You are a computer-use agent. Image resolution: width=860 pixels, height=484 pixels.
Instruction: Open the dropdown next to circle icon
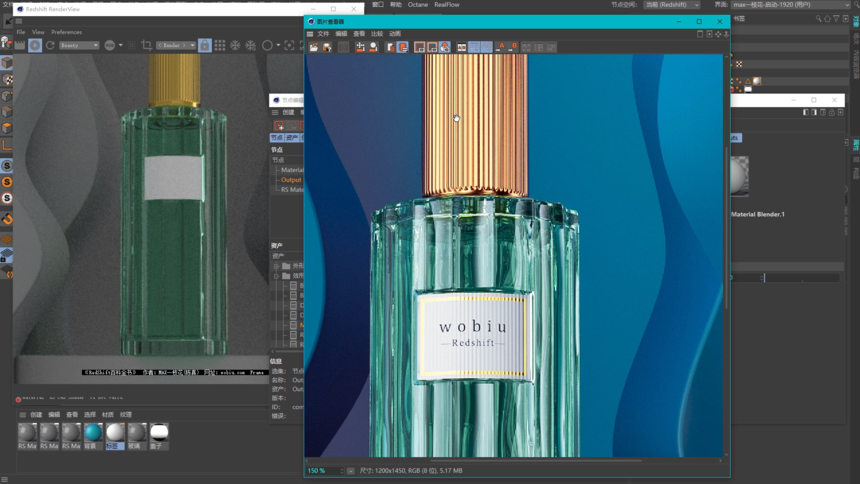click(278, 45)
